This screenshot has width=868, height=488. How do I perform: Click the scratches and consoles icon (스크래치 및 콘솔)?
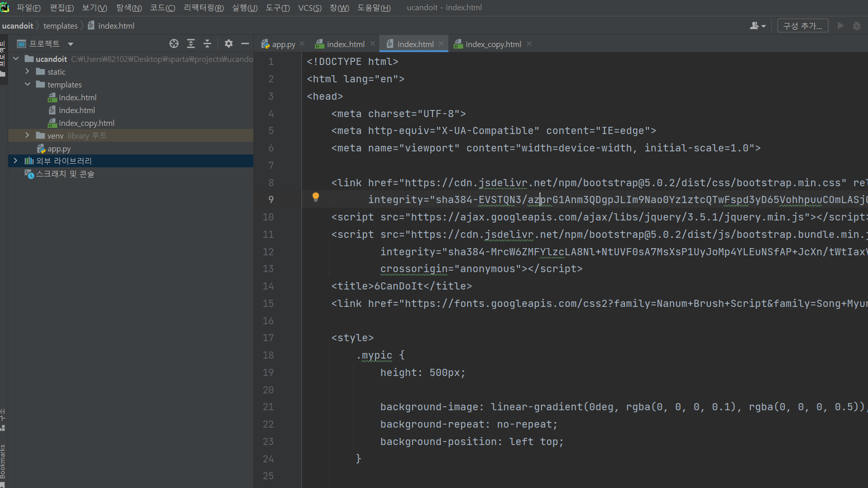tap(29, 174)
